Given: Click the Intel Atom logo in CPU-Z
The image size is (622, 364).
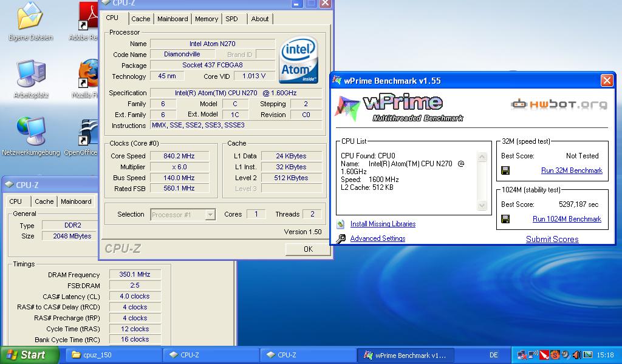Looking at the screenshot, I should tap(299, 59).
